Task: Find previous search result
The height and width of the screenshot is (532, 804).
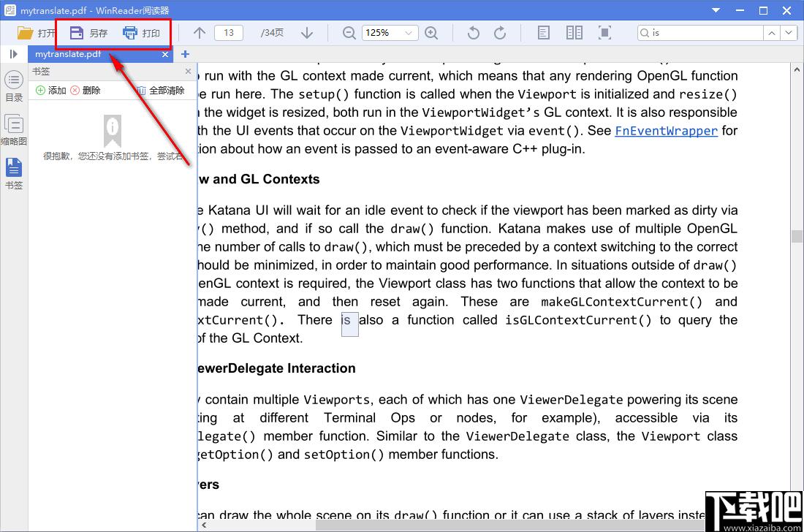Action: click(x=772, y=33)
